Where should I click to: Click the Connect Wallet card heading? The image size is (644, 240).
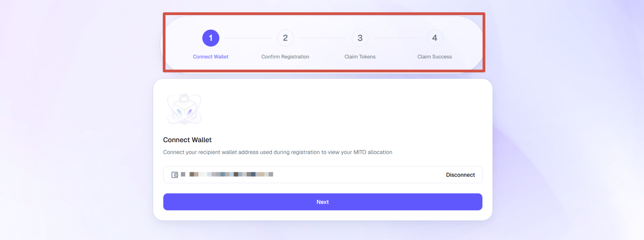187,140
